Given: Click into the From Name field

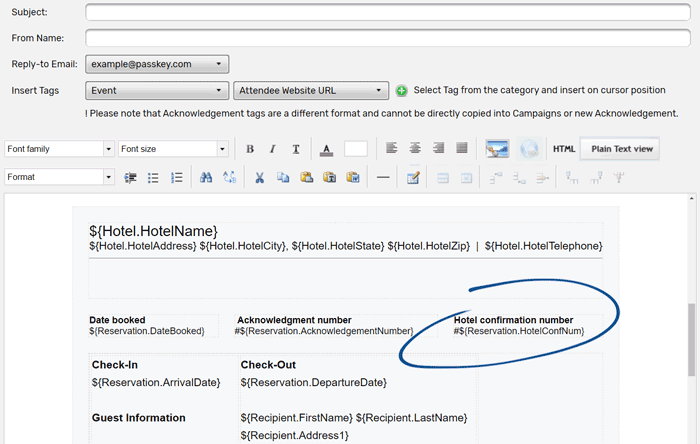Looking at the screenshot, I should tap(388, 38).
